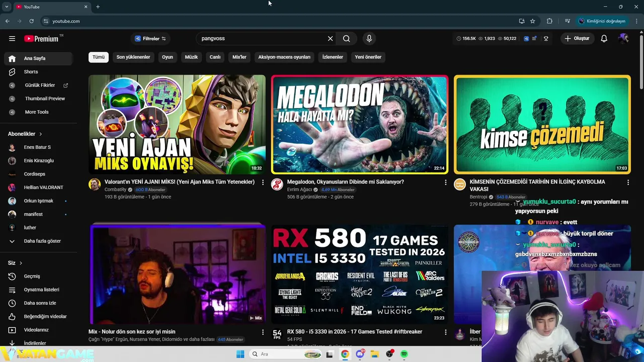The width and height of the screenshot is (644, 362).
Task: Open the YouTube hamburger guide menu
Action: tap(12, 39)
